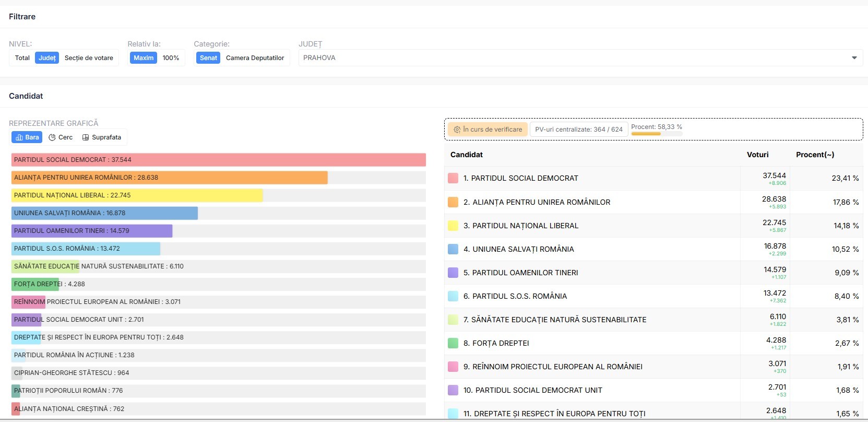This screenshot has width=868, height=422.
Task: Select row 7. Sănătate Educație Natură Sustenabilitate
Action: [653, 320]
